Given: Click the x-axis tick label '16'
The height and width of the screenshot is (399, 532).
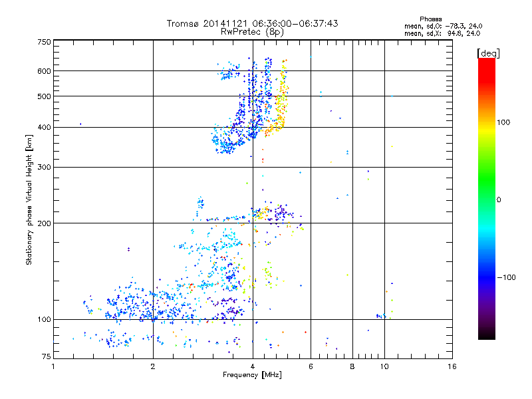Looking at the screenshot, I should point(452,366).
